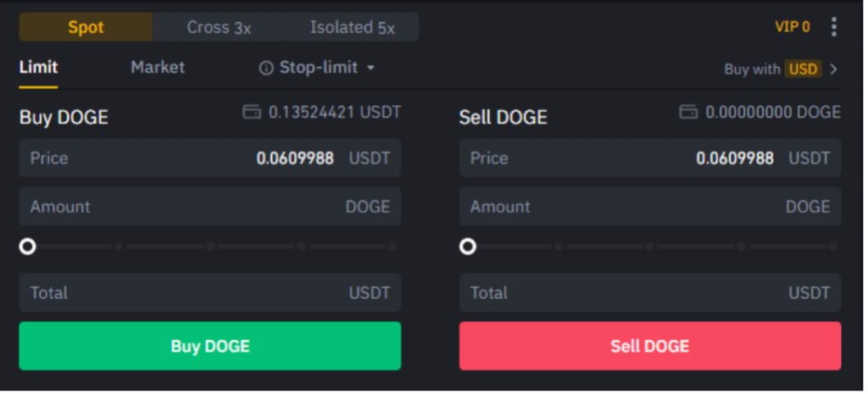Switch to the Isolated 5x tab
868x394 pixels.
pyautogui.click(x=353, y=27)
